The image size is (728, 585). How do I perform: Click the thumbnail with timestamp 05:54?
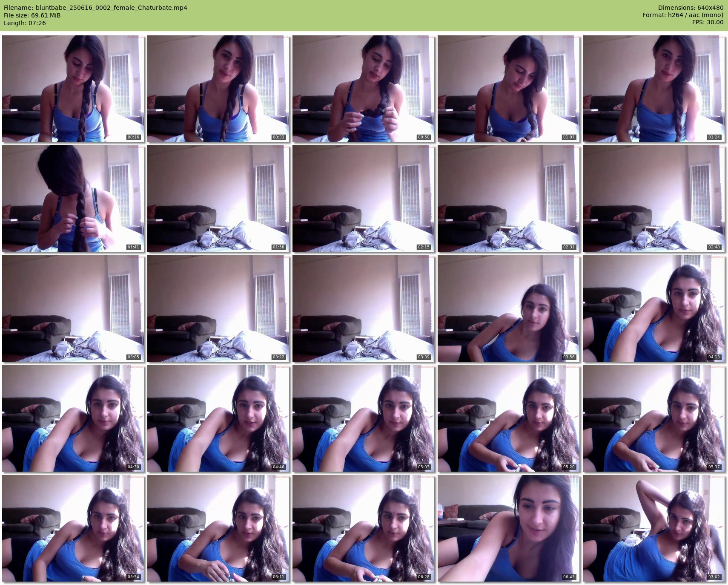[x=73, y=528]
